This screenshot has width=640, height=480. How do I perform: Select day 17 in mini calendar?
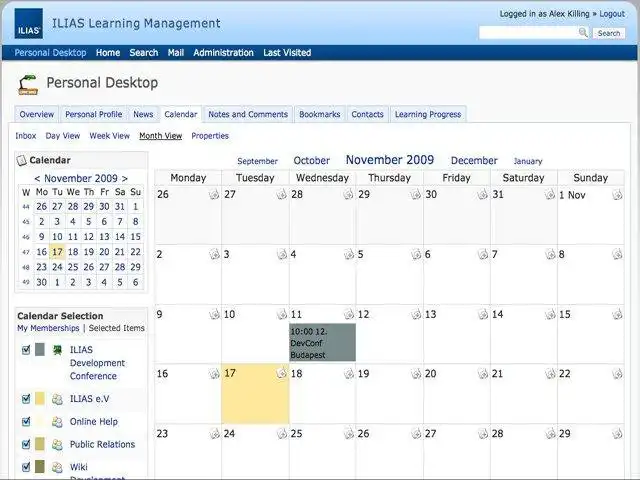pyautogui.click(x=57, y=252)
